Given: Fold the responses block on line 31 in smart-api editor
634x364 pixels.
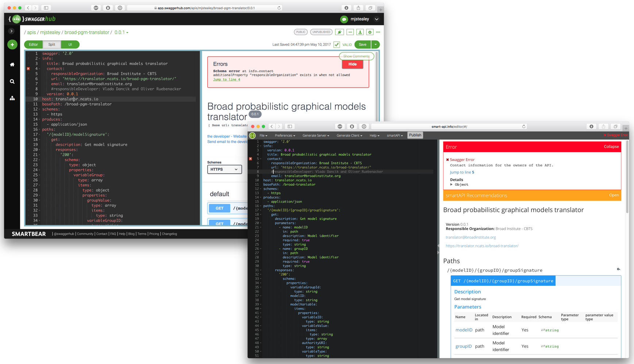Looking at the screenshot, I should coord(261,270).
